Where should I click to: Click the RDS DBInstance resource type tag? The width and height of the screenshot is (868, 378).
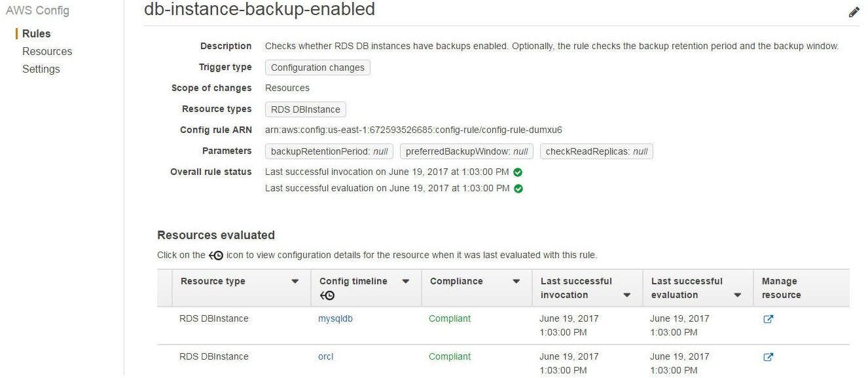306,109
